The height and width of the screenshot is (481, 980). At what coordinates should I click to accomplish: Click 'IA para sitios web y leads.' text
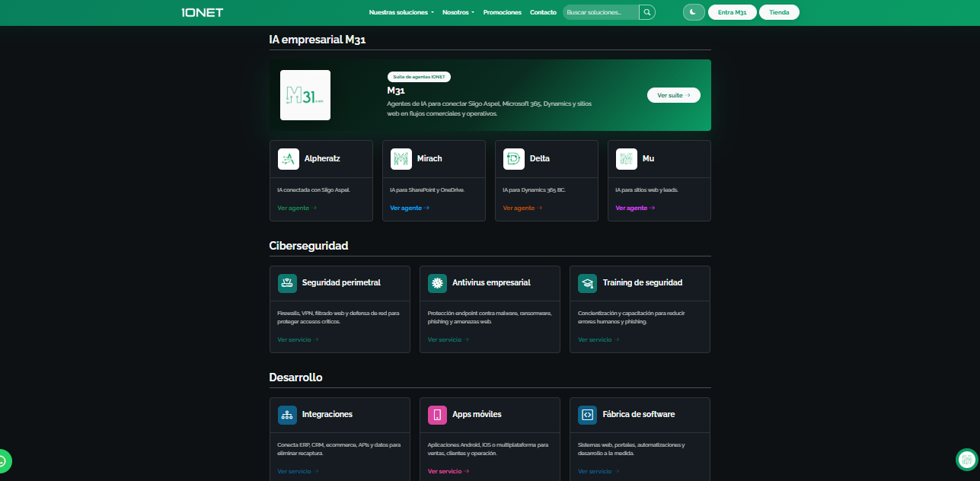646,190
